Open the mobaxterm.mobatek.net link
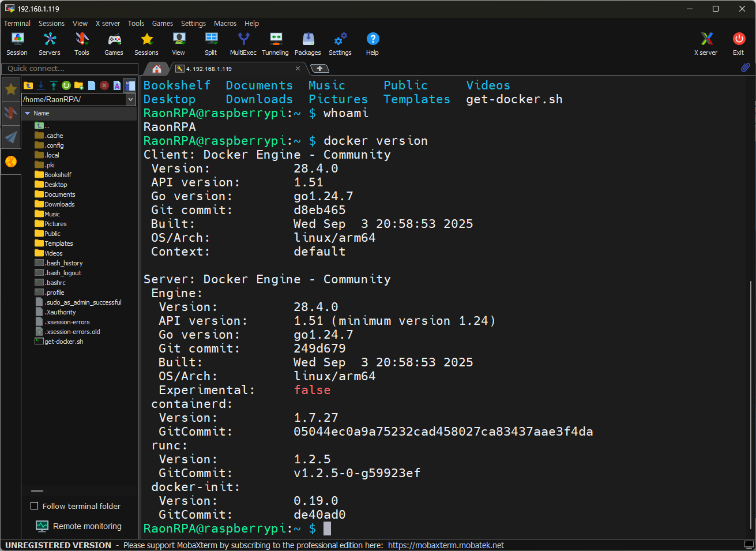 point(446,545)
